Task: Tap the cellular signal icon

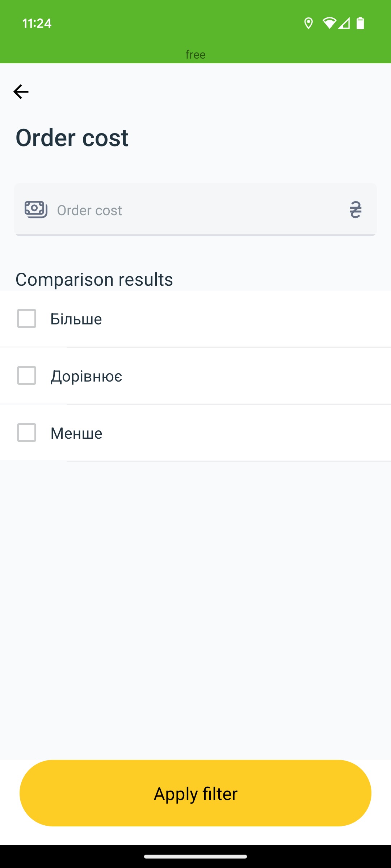Action: click(344, 23)
